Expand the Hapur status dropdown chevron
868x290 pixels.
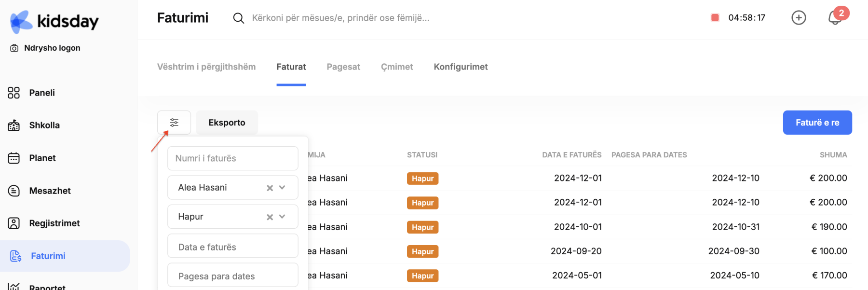click(x=282, y=217)
